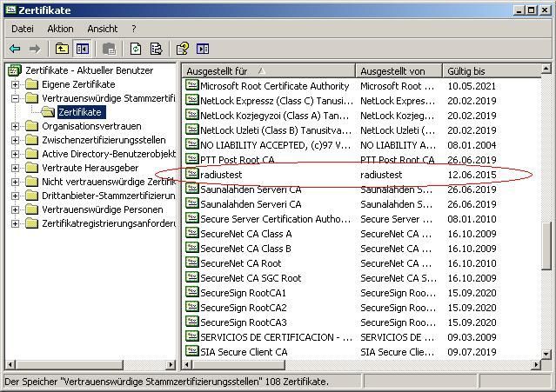Click certificate icon of SecureNet CA Root
This screenshot has height=392, width=556.
(192, 262)
